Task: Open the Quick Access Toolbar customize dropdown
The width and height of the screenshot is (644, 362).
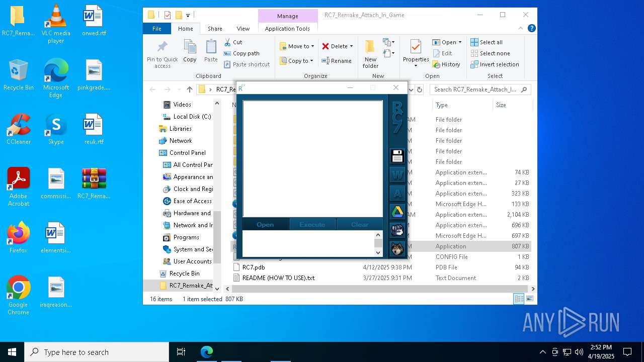Action: 188,15
